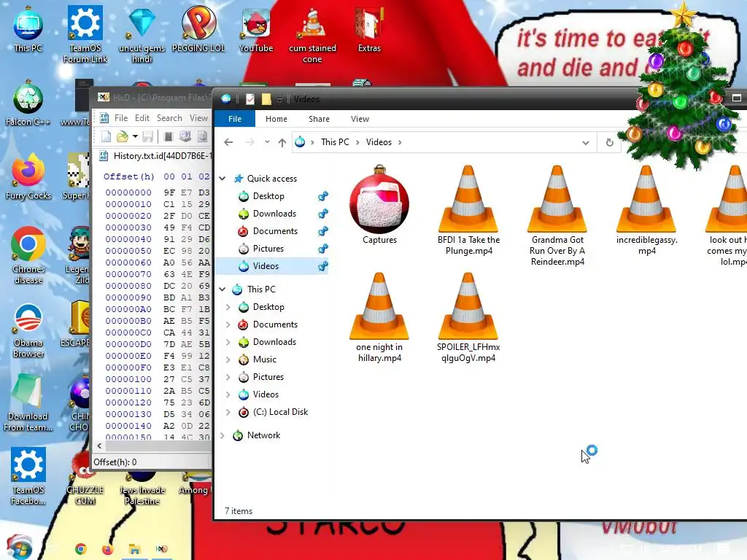Click the Start button on taskbar
The width and height of the screenshot is (747, 560).
[x=19, y=548]
